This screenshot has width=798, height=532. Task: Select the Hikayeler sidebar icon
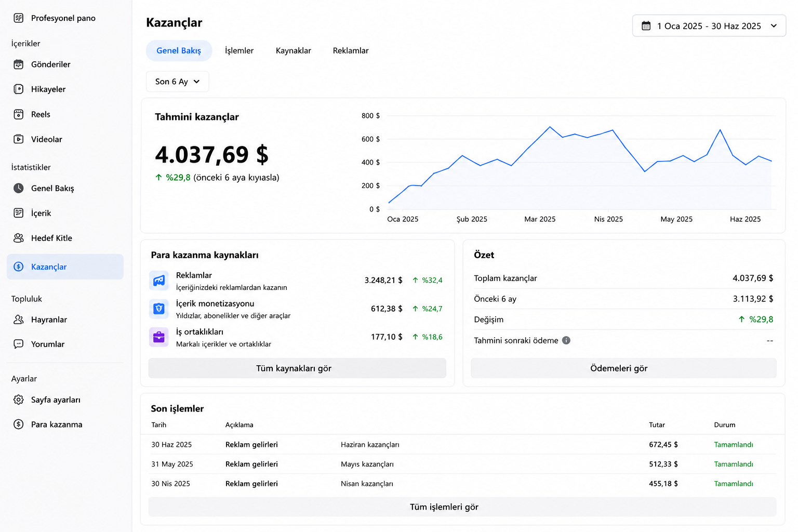click(19, 89)
